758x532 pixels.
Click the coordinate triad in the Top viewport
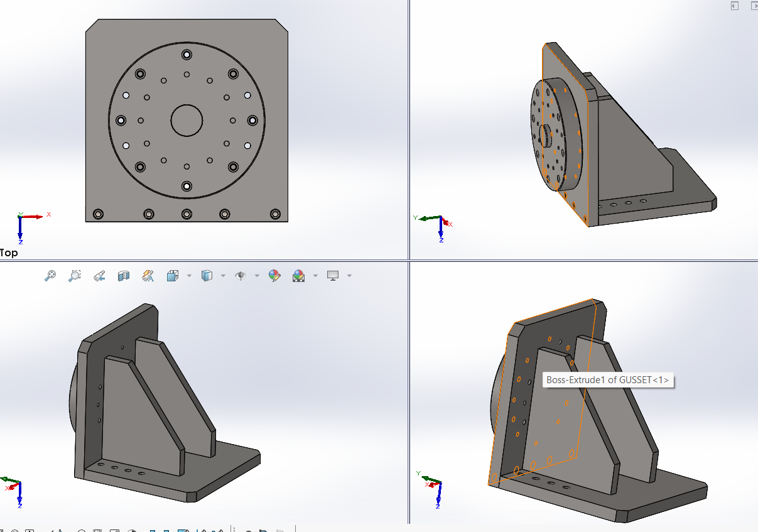pyautogui.click(x=30, y=227)
